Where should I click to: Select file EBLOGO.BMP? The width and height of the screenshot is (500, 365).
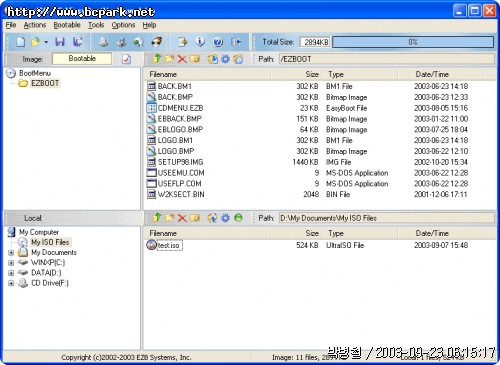click(x=180, y=129)
